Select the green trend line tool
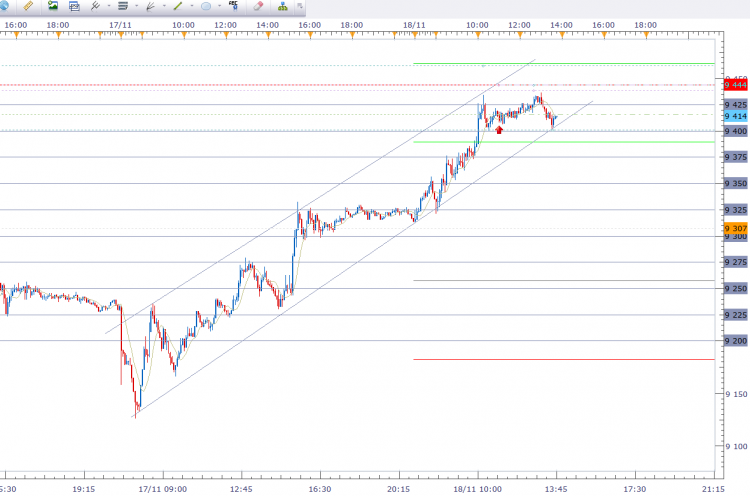 (x=177, y=6)
